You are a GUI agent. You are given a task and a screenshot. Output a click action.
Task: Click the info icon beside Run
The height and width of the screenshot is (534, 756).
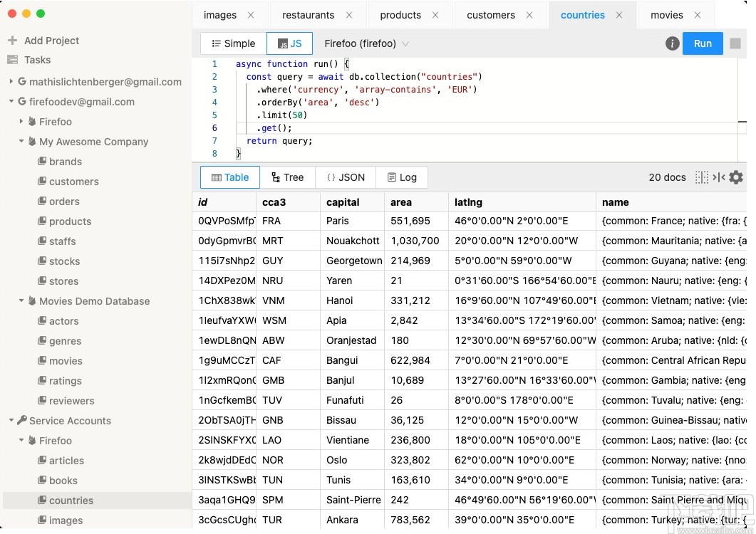672,43
